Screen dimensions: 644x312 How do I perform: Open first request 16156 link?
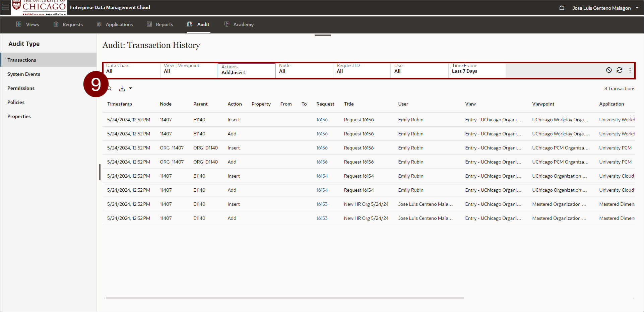(x=322, y=120)
